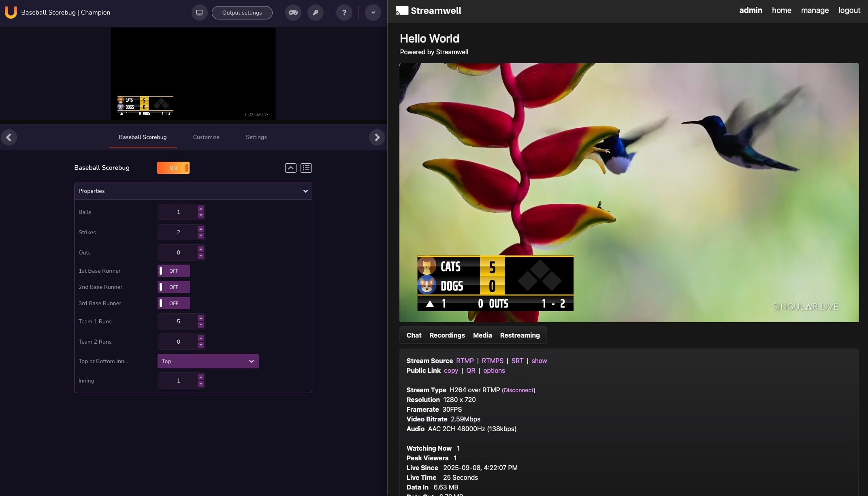Viewport: 868px width, 496px height.
Task: Collapse the Properties section
Action: (x=305, y=191)
